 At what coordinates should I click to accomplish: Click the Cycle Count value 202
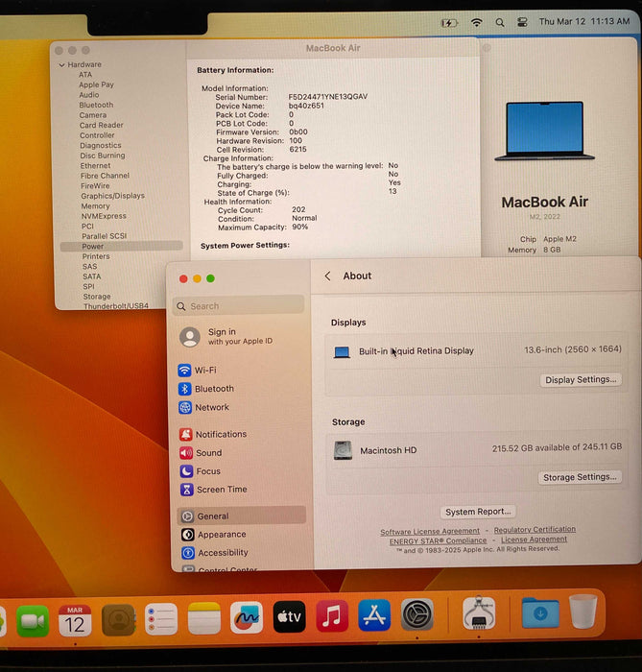(298, 209)
